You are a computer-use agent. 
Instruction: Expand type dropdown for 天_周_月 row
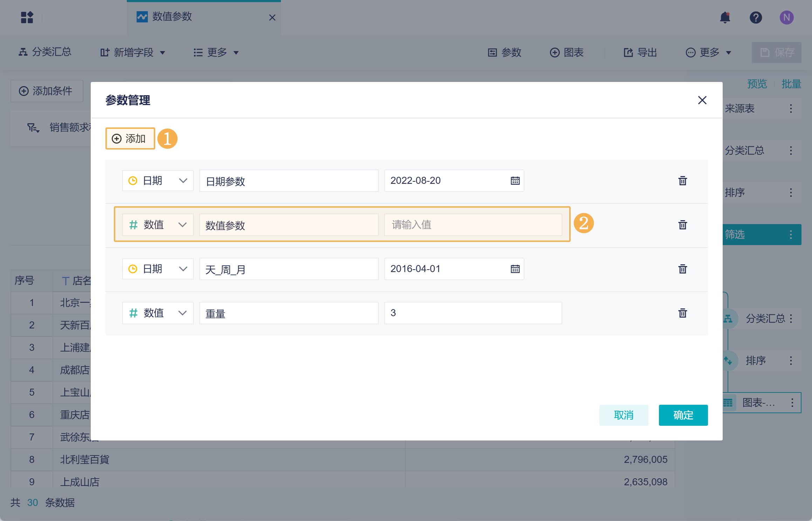[x=158, y=269]
